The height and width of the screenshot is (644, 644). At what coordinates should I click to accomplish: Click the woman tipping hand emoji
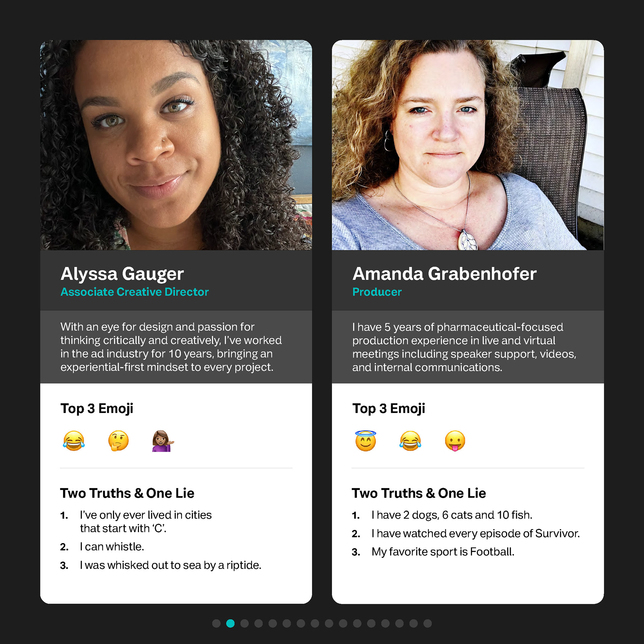click(163, 441)
